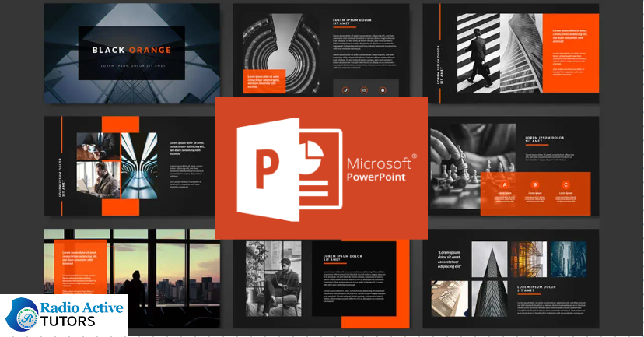Click the quoted "Lorem ipsum" text on skyscraper slide
644x337 pixels.
coord(450,259)
